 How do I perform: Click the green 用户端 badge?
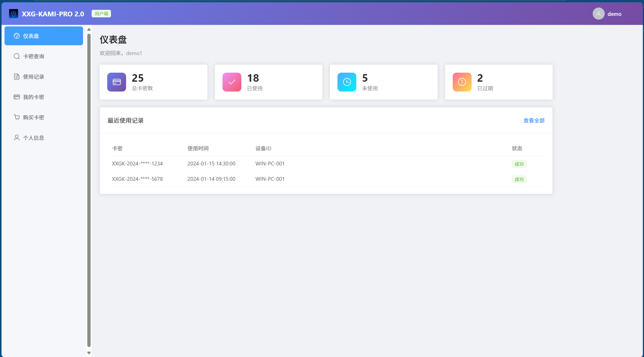101,14
